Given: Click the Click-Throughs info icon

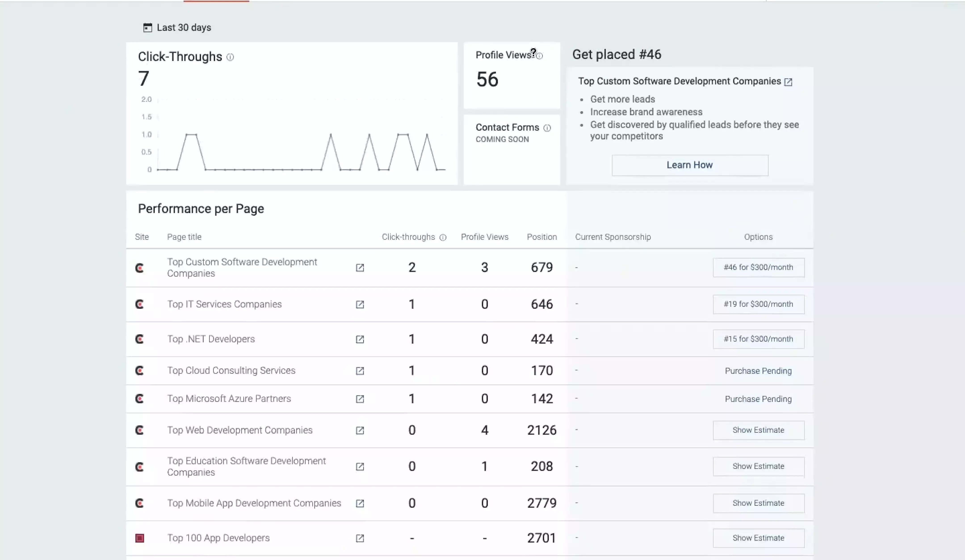Looking at the screenshot, I should point(230,57).
